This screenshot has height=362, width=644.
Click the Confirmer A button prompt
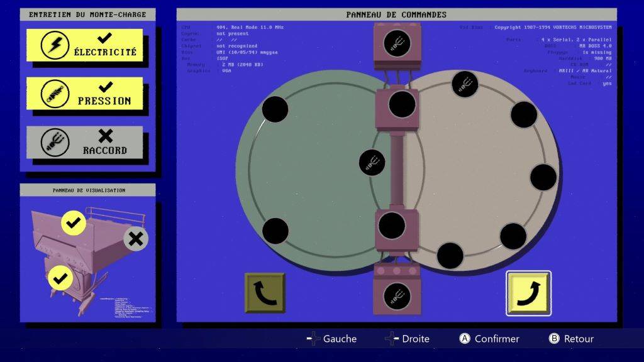click(x=489, y=339)
